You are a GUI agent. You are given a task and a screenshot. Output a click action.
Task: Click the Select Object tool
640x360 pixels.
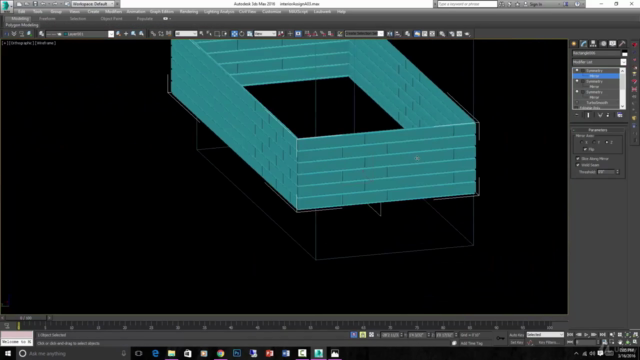point(202,34)
